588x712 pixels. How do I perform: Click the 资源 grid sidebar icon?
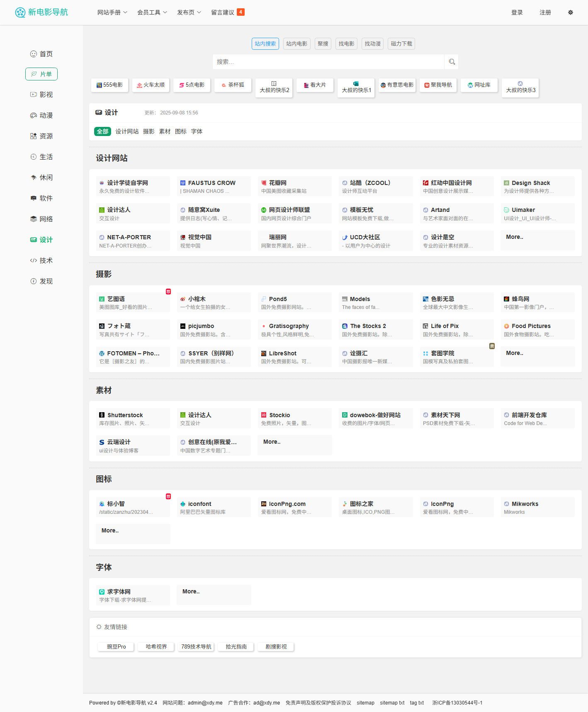[x=34, y=136]
